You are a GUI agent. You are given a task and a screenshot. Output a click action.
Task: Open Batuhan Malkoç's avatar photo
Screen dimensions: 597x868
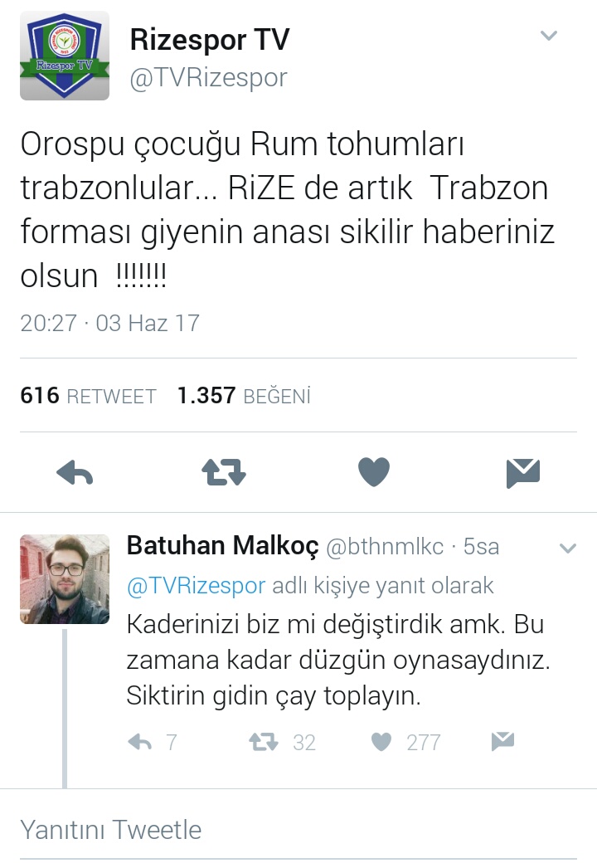(x=65, y=579)
